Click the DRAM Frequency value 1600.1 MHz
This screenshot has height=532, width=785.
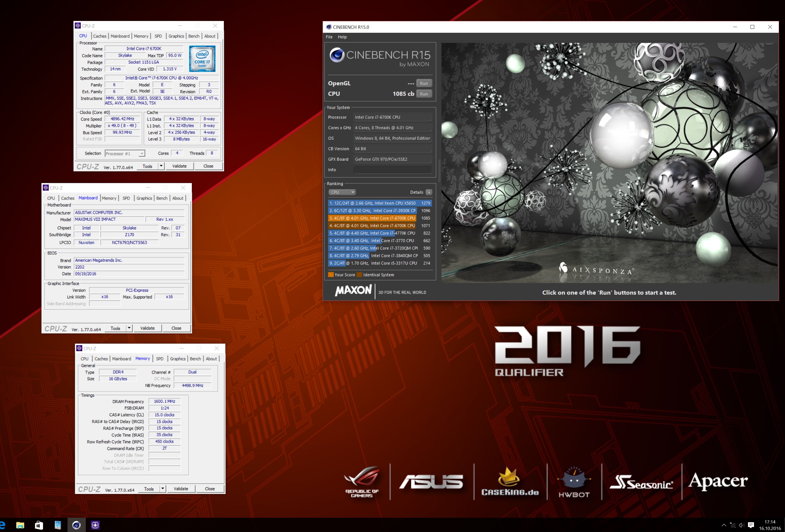165,401
